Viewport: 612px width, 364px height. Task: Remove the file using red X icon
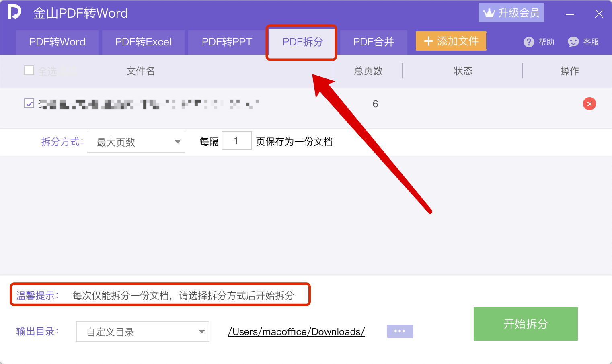(589, 104)
